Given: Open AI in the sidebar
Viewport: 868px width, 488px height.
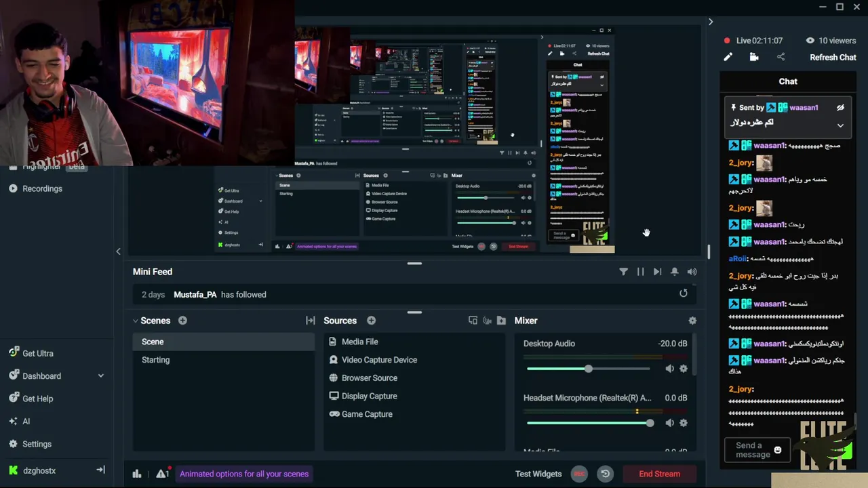Looking at the screenshot, I should (x=26, y=421).
